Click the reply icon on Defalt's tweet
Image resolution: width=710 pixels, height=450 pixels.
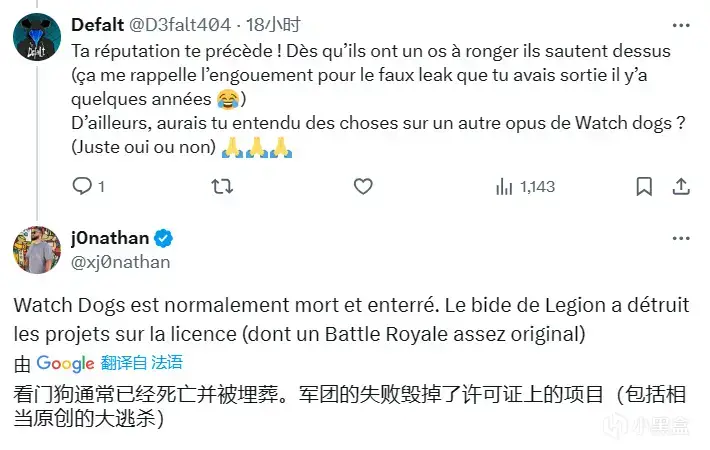click(82, 186)
